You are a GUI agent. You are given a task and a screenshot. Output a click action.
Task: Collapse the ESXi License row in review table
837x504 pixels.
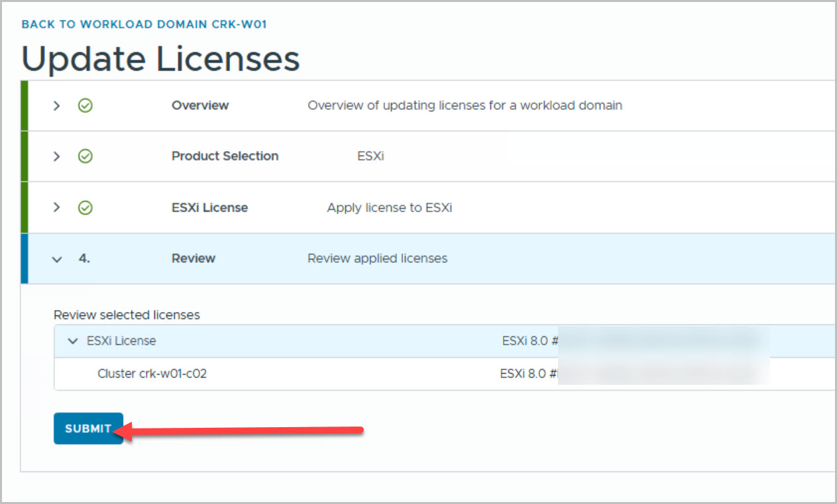pos(72,341)
